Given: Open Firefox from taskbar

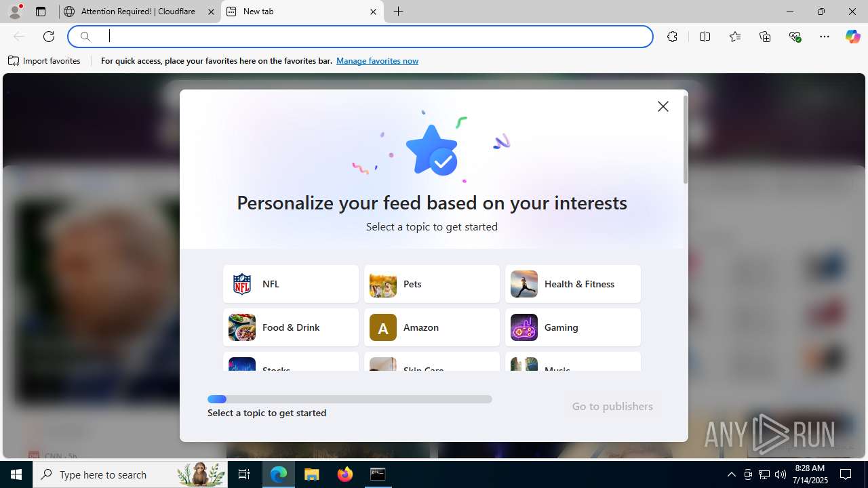Looking at the screenshot, I should [345, 474].
